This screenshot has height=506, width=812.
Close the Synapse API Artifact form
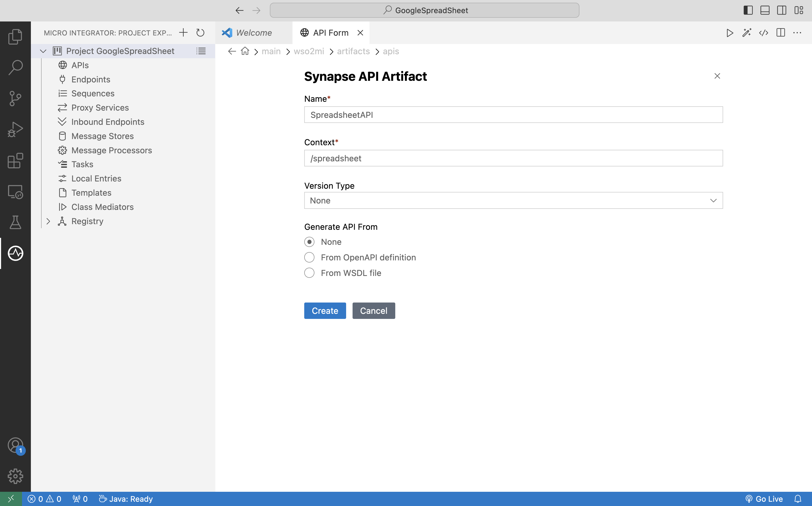point(717,76)
